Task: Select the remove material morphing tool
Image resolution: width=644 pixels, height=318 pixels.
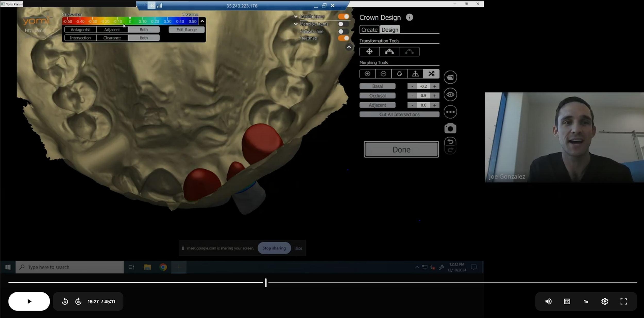Action: (383, 74)
